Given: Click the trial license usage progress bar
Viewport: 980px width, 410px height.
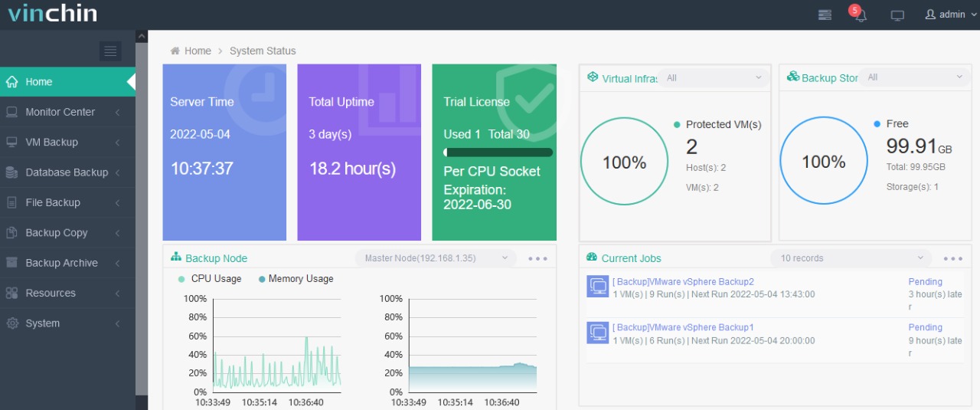Looking at the screenshot, I should [498, 153].
